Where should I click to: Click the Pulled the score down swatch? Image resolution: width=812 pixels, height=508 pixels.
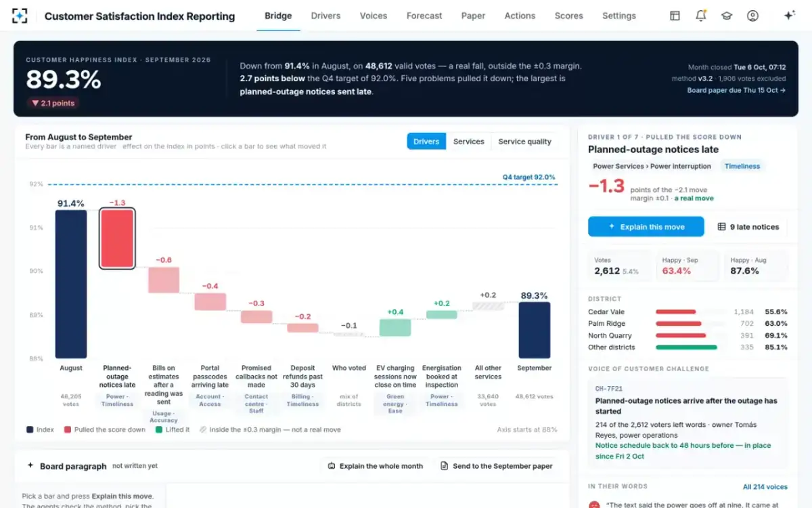68,429
